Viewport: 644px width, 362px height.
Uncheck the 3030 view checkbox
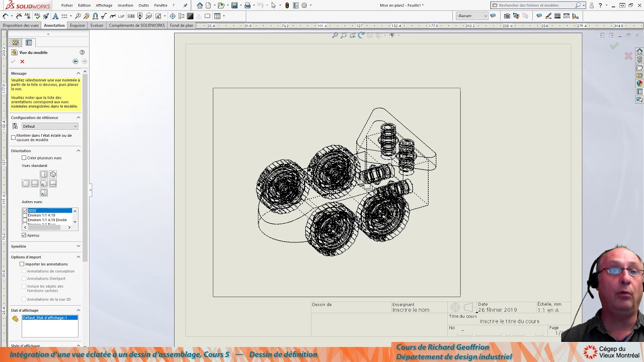click(x=25, y=210)
